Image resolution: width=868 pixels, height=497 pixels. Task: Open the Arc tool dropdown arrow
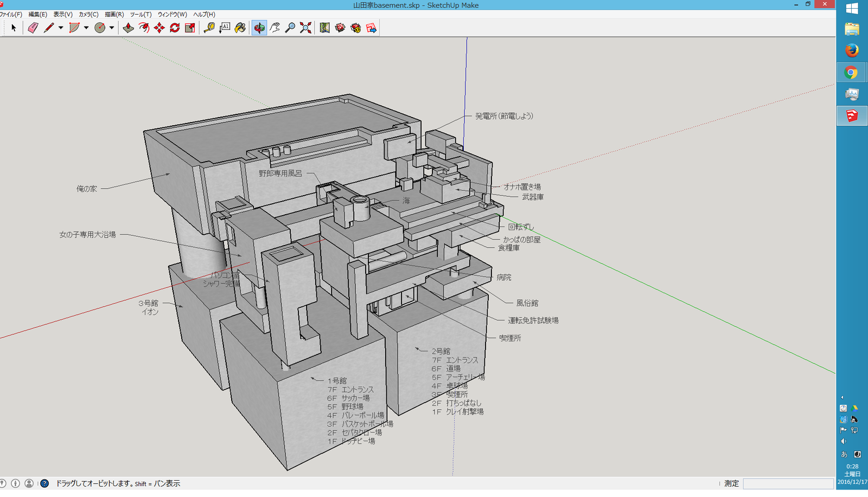coord(86,28)
